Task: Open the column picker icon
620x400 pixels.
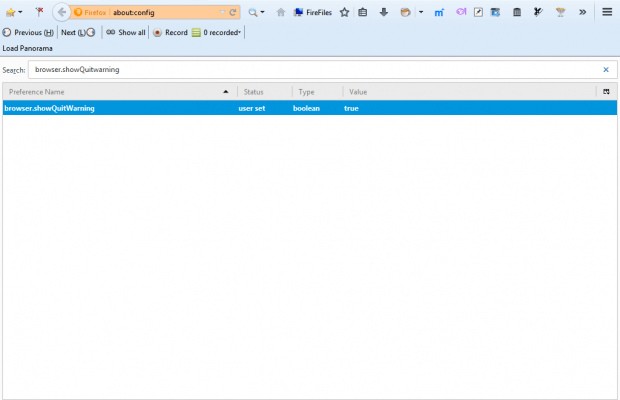Action: [x=606, y=92]
